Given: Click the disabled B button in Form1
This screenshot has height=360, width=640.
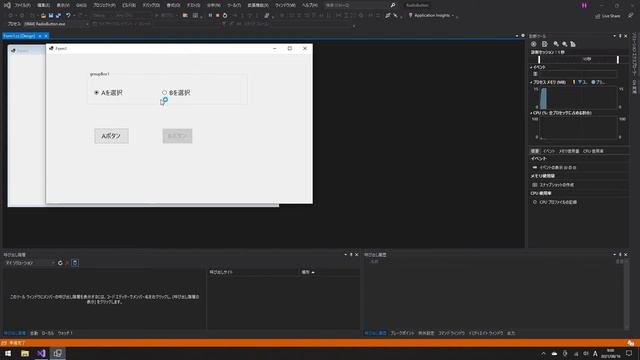Looking at the screenshot, I should tap(177, 136).
